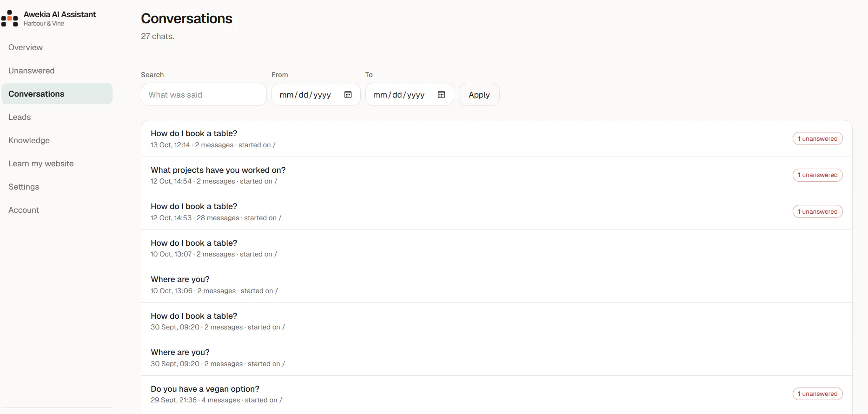Click the To date input
Image resolution: width=868 pixels, height=414 pixels.
tap(410, 95)
